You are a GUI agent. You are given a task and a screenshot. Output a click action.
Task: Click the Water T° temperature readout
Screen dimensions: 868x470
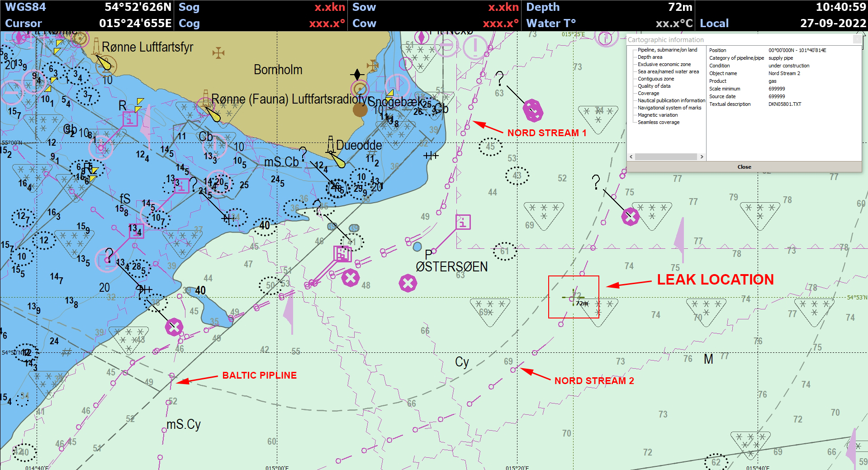pyautogui.click(x=674, y=24)
